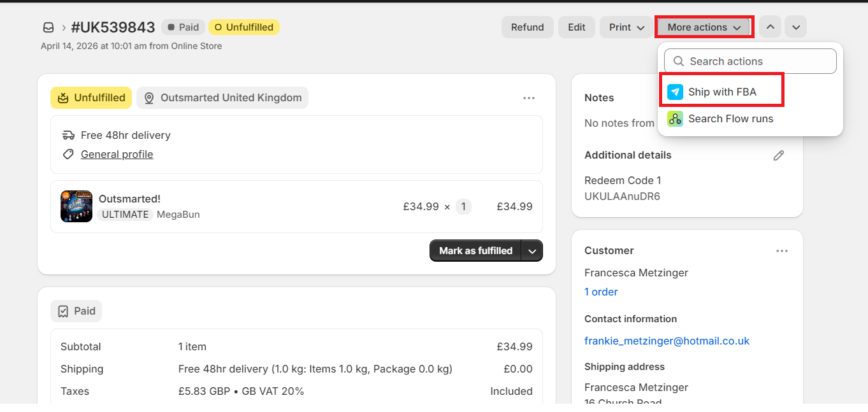Click the customer email address link
The image size is (868, 412).
667,341
